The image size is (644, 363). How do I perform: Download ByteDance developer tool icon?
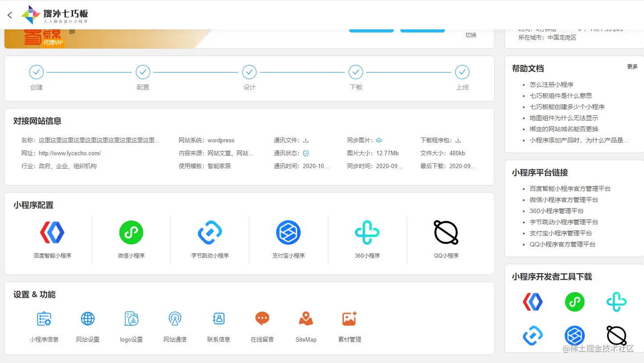[533, 336]
